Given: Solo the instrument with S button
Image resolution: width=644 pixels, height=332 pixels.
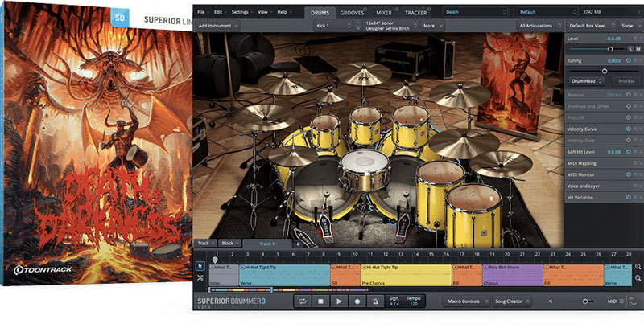Looking at the screenshot, I should click(630, 49).
